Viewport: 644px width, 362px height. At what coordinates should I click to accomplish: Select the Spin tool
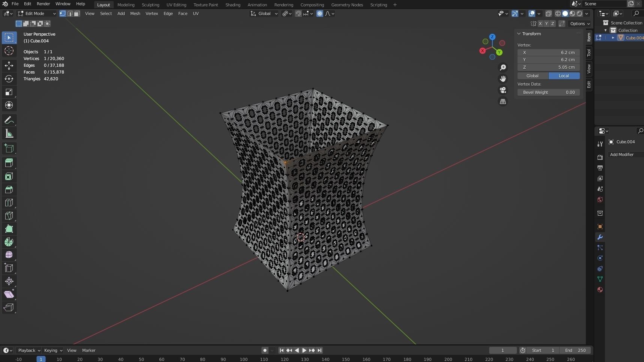tap(9, 242)
